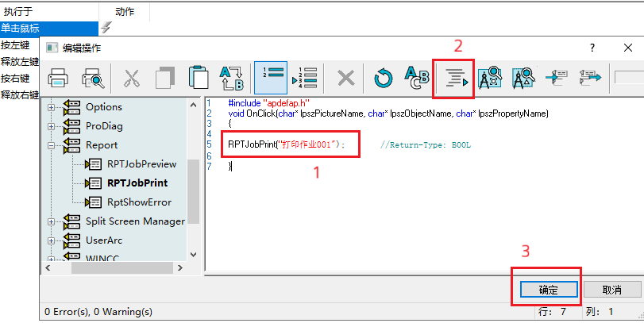Select 按左键 event in the list
The image size is (644, 323).
click(16, 44)
